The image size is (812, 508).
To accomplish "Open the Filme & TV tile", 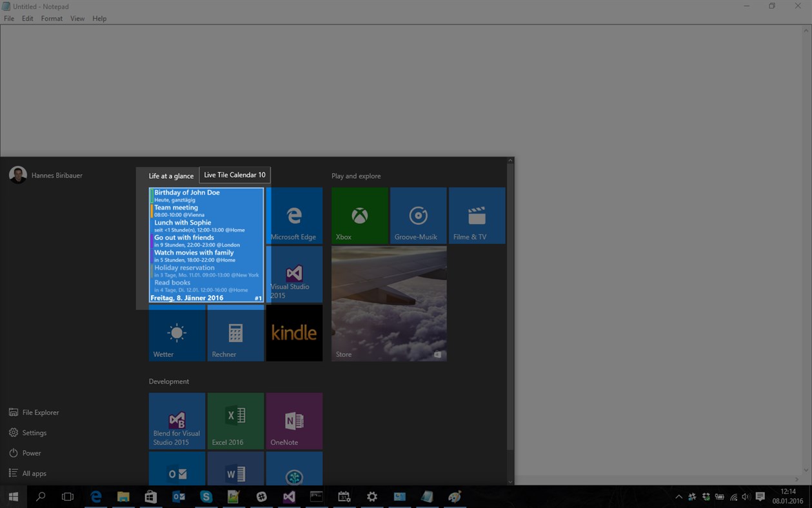I will pyautogui.click(x=477, y=216).
